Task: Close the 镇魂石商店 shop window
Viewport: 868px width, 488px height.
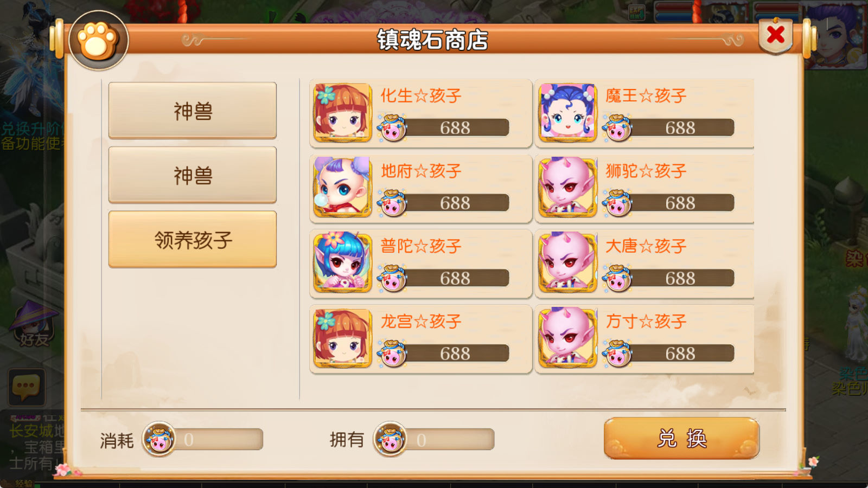Action: coord(776,35)
